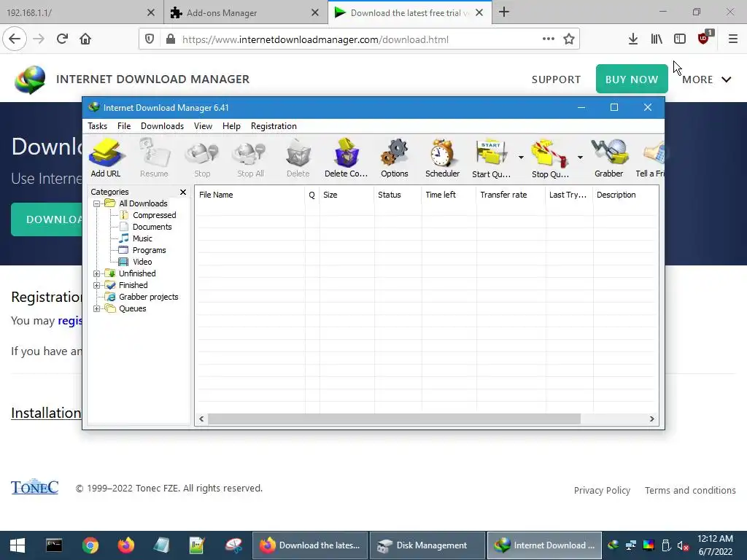The height and width of the screenshot is (560, 747).
Task: Click the download list horizontal scrollbar thumb
Action: 394,419
